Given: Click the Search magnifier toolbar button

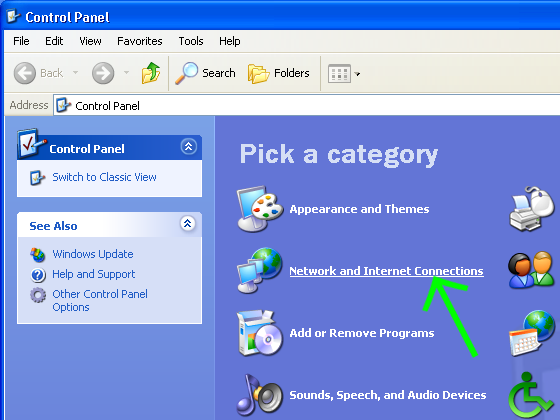Looking at the screenshot, I should 205,73.
